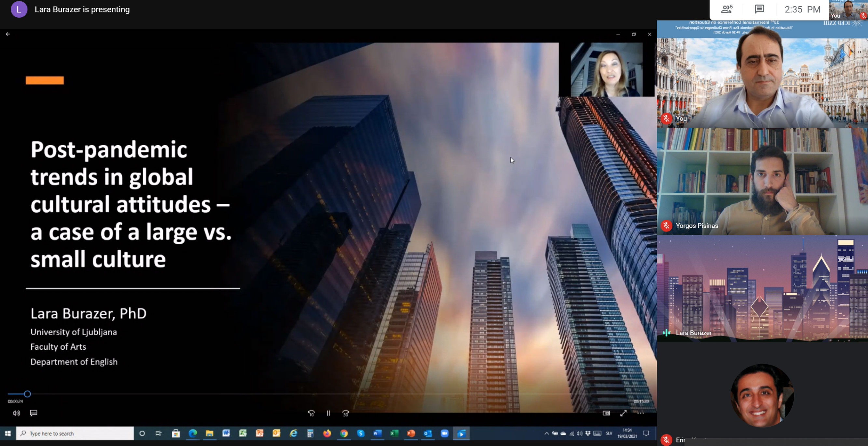Select Lara Burazer participant tile
Image resolution: width=868 pixels, height=446 pixels.
762,288
